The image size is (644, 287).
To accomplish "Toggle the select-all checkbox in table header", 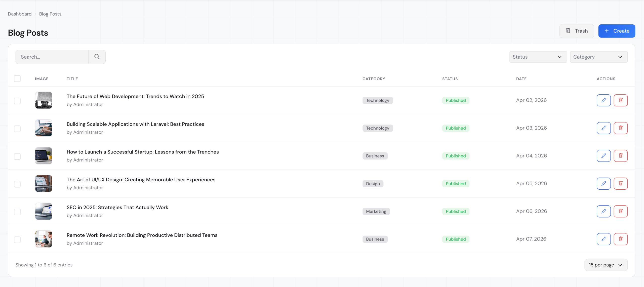I will pyautogui.click(x=17, y=79).
